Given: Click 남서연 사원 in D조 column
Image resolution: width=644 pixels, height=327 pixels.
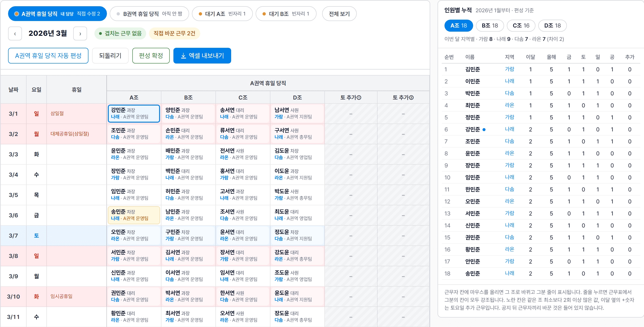Looking at the screenshot, I should click(297, 113).
